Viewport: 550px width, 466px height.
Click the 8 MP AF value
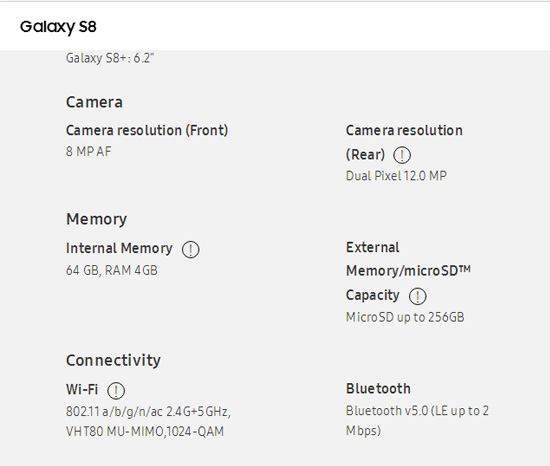coord(88,151)
